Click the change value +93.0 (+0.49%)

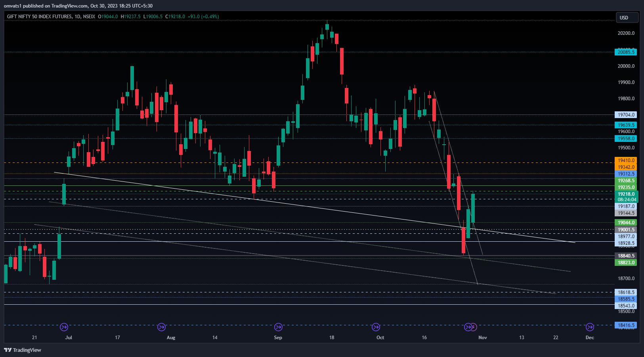pos(203,17)
